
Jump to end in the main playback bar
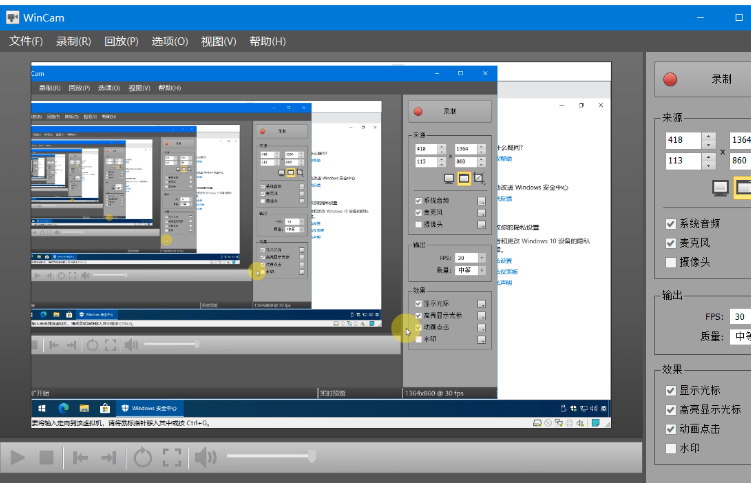tap(109, 458)
